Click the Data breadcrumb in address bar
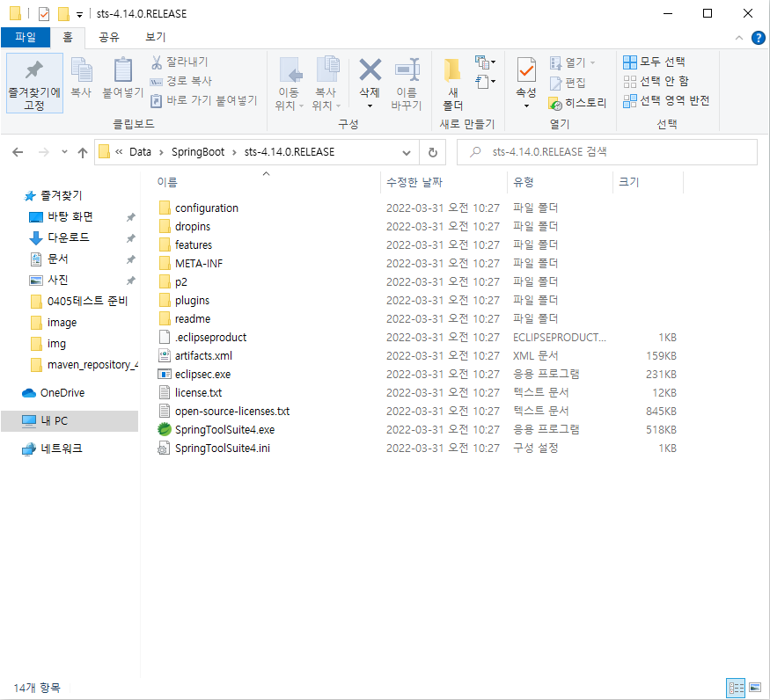Screen dimensions: 770x700 pos(140,152)
